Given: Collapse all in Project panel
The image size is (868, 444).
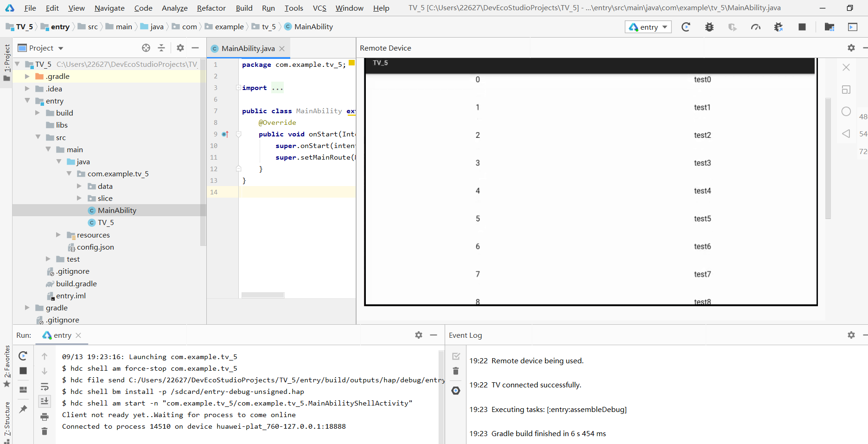Looking at the screenshot, I should pos(161,48).
